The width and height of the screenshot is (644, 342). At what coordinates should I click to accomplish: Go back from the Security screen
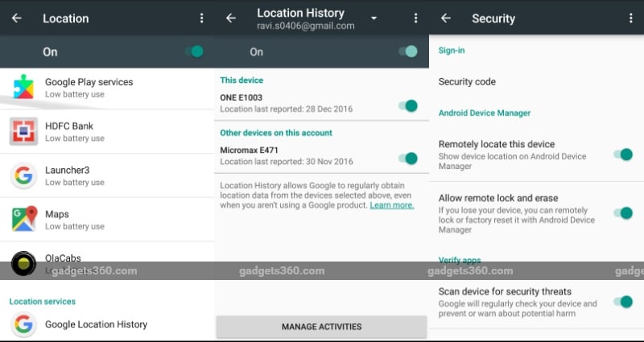point(446,18)
